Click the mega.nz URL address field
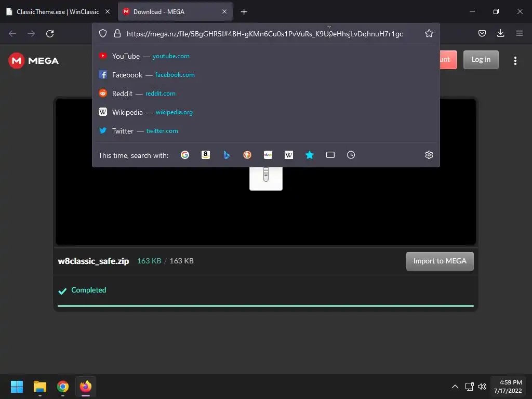532x399 pixels. (x=264, y=34)
